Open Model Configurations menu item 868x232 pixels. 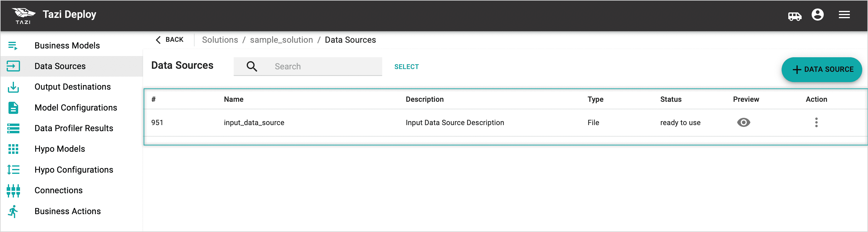point(76,108)
